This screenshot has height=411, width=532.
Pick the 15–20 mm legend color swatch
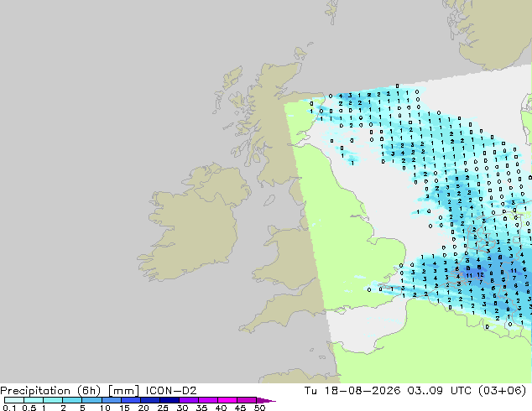(x=131, y=400)
